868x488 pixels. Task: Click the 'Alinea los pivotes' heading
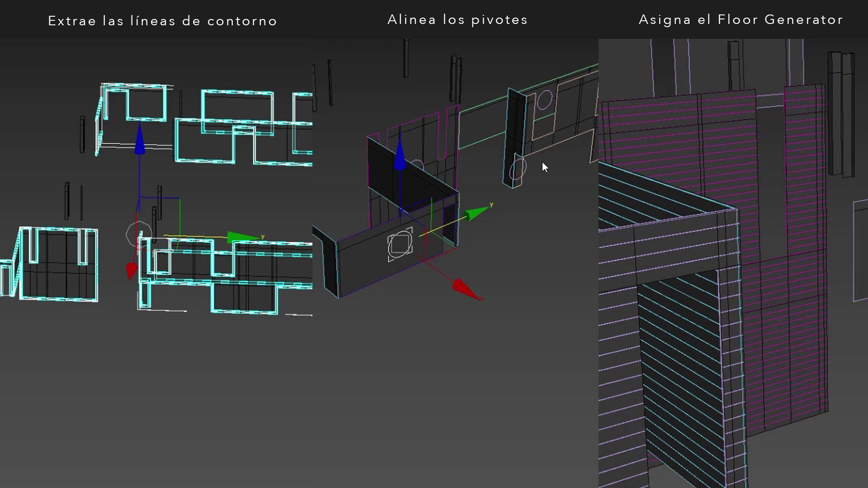pyautogui.click(x=458, y=20)
